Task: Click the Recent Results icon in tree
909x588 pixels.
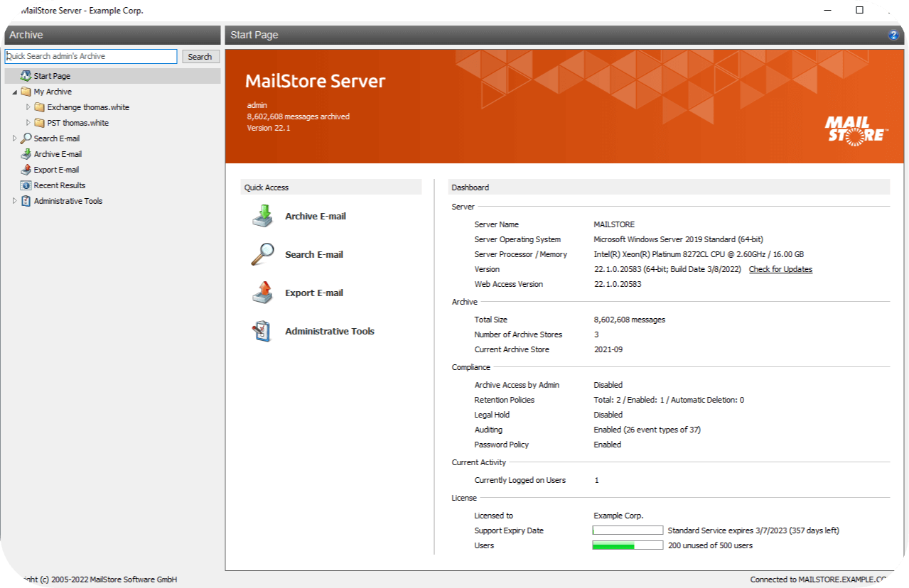Action: 26,185
